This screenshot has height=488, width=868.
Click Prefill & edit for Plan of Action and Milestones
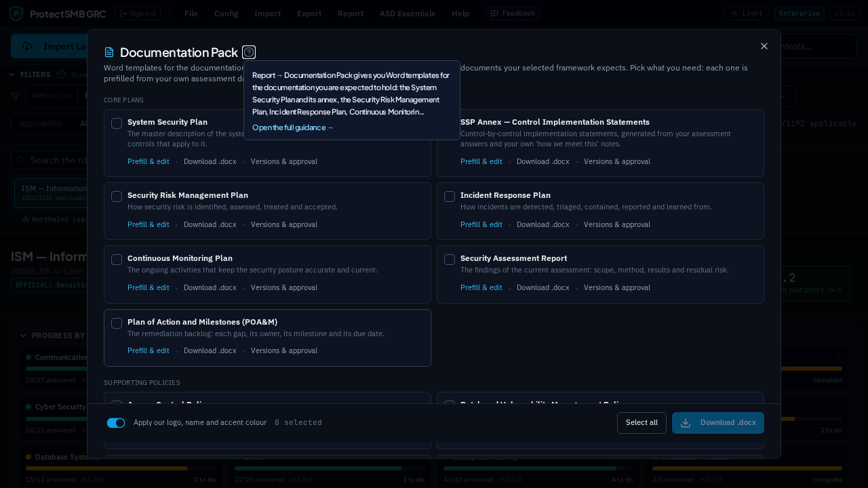tap(149, 350)
